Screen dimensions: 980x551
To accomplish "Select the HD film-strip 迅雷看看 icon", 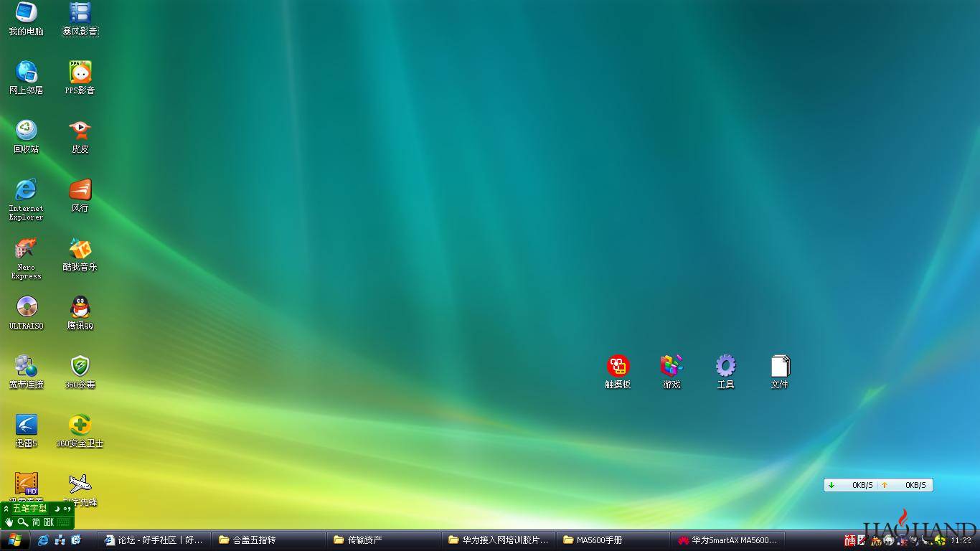I will (27, 484).
